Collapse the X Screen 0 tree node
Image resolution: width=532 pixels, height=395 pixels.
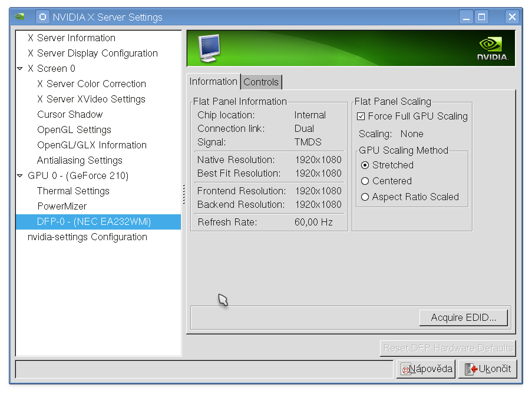[x=20, y=68]
